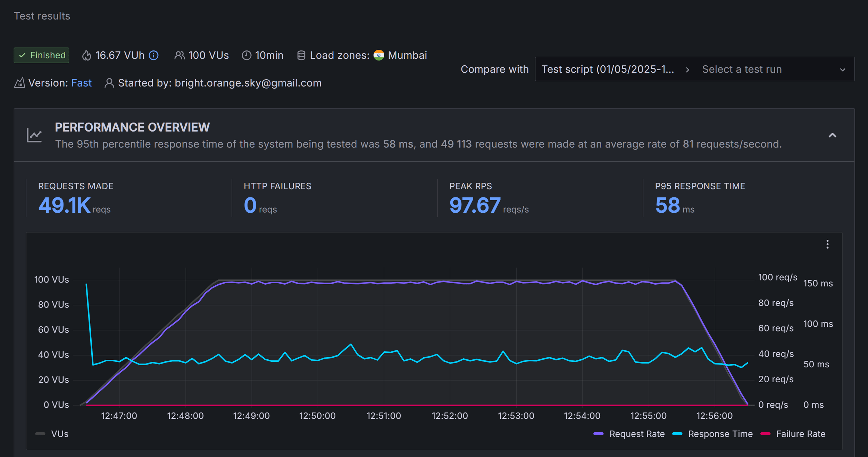Toggle the VUs series in legend
Image resolution: width=868 pixels, height=457 pixels.
pos(59,434)
